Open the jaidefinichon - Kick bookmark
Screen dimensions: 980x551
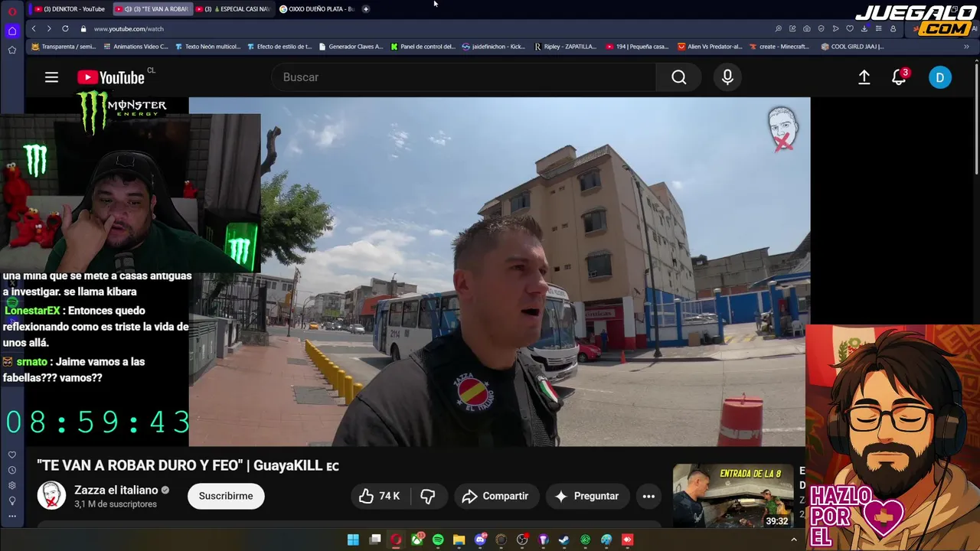click(x=495, y=47)
